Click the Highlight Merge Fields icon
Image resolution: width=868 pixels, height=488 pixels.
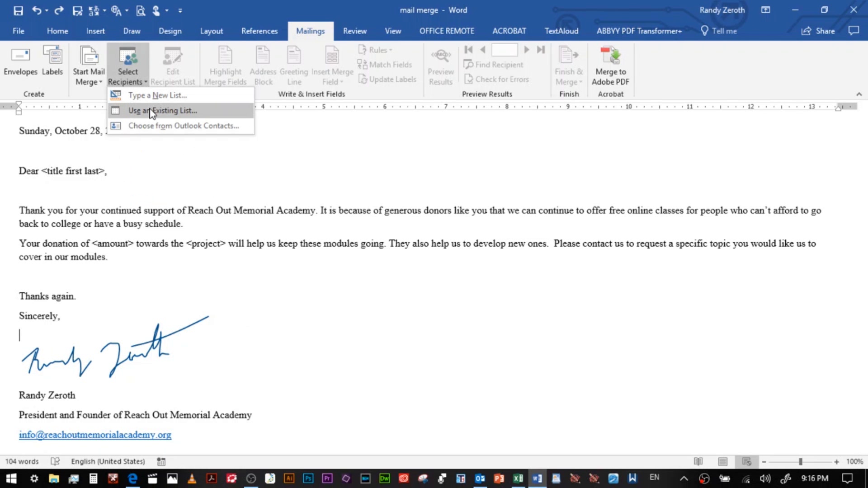pos(225,64)
